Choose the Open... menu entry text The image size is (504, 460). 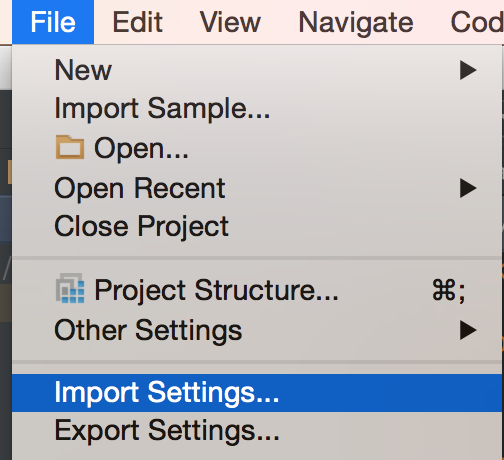(x=141, y=148)
